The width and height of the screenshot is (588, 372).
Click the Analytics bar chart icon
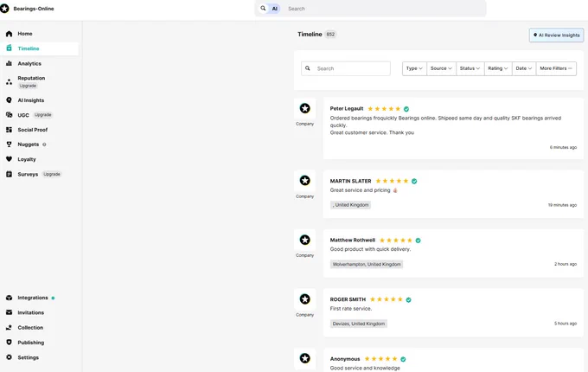(x=9, y=63)
